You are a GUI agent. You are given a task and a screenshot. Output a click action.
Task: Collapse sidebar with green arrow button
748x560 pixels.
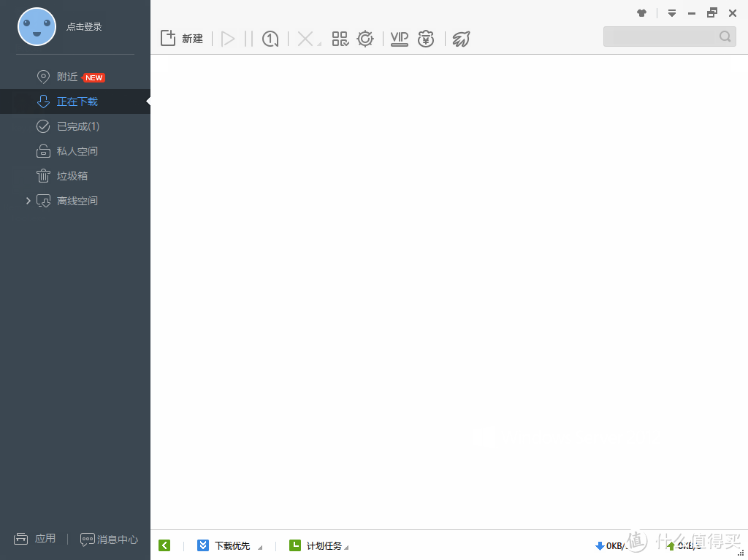point(164,545)
